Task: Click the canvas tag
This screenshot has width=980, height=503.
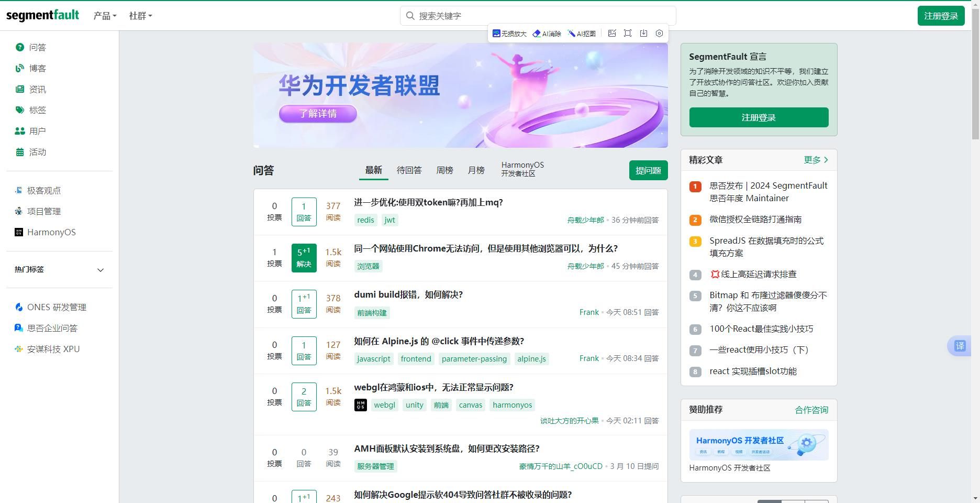Action: (x=471, y=405)
